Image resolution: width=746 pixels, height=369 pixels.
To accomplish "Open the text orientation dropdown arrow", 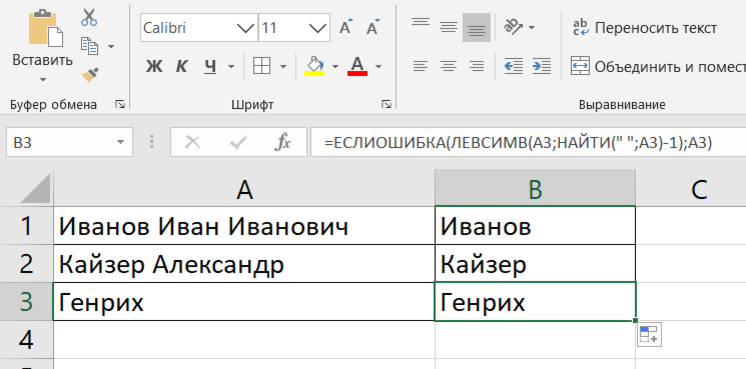I will coord(531,28).
